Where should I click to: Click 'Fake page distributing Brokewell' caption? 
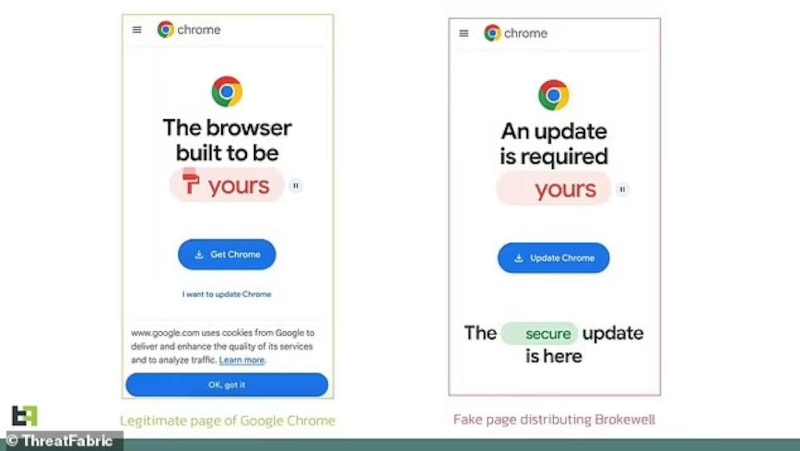coord(554,419)
